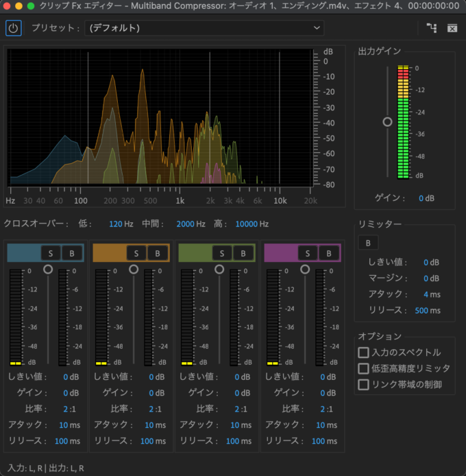The image size is (466, 476).
Task: Click the green band threshold slider handle
Action: (x=219, y=270)
